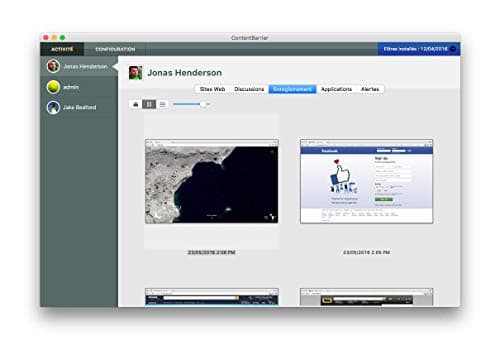Open the Facebook login screenshot thumbnail
The width and height of the screenshot is (500, 360).
point(366,181)
